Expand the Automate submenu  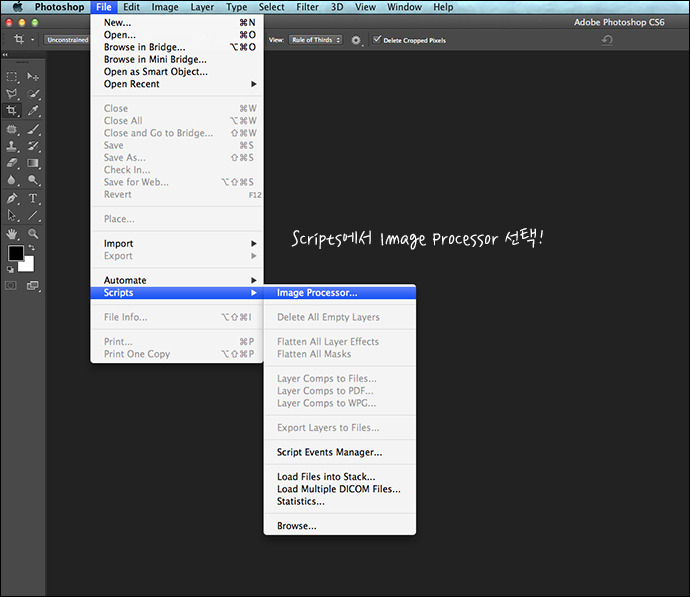[177, 280]
